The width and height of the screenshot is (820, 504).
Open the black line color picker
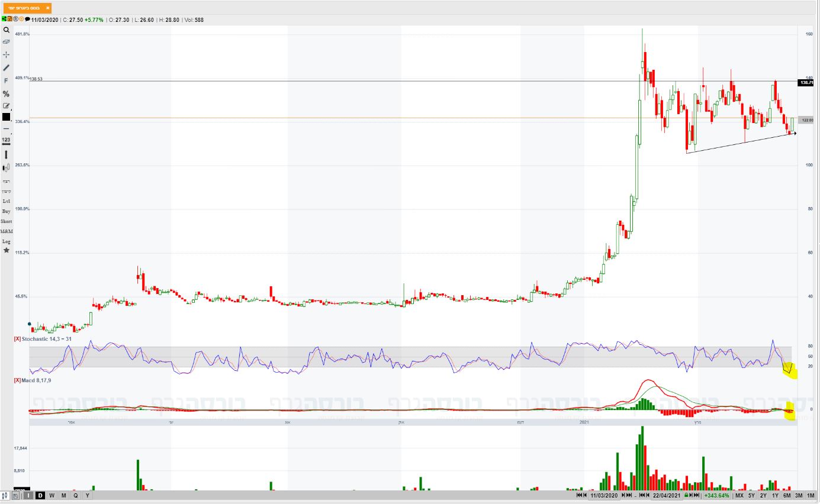tap(7, 117)
